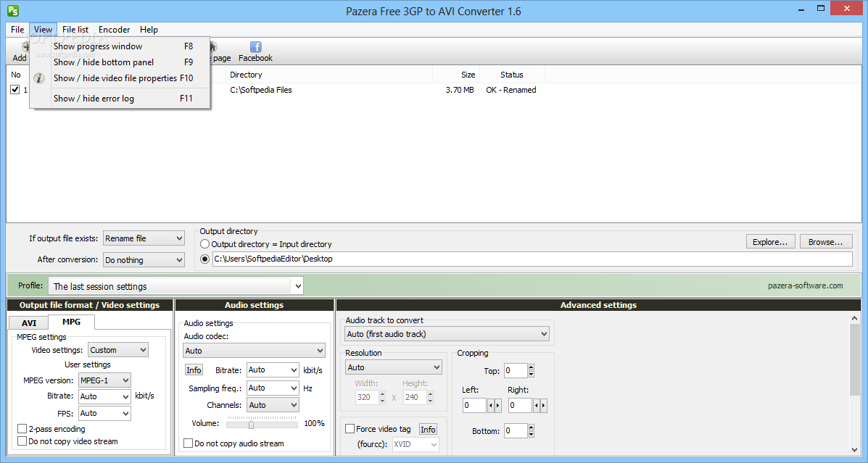Open the video Bitrate dropdown
868x463 pixels.
click(104, 396)
